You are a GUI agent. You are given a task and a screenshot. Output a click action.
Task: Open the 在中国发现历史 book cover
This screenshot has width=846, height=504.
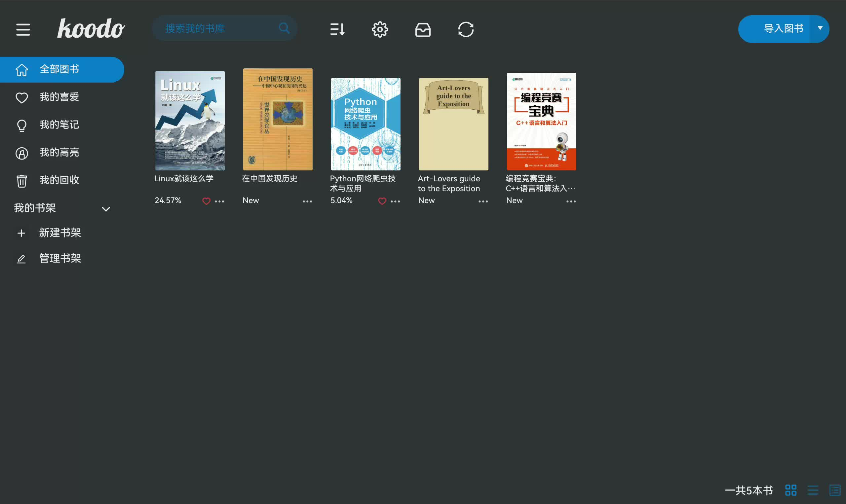click(x=278, y=119)
